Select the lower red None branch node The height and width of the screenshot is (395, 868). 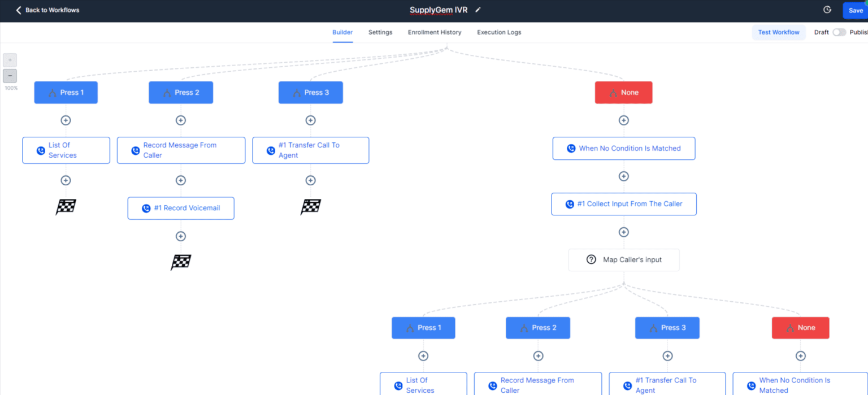pos(800,328)
